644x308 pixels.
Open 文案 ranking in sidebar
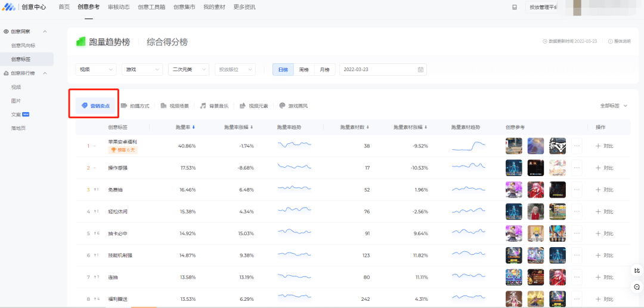click(x=16, y=115)
